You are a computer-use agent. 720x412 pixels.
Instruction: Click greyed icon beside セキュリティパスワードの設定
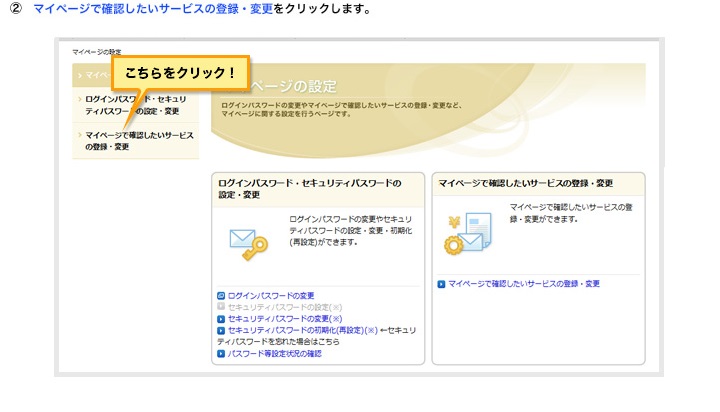coord(221,307)
